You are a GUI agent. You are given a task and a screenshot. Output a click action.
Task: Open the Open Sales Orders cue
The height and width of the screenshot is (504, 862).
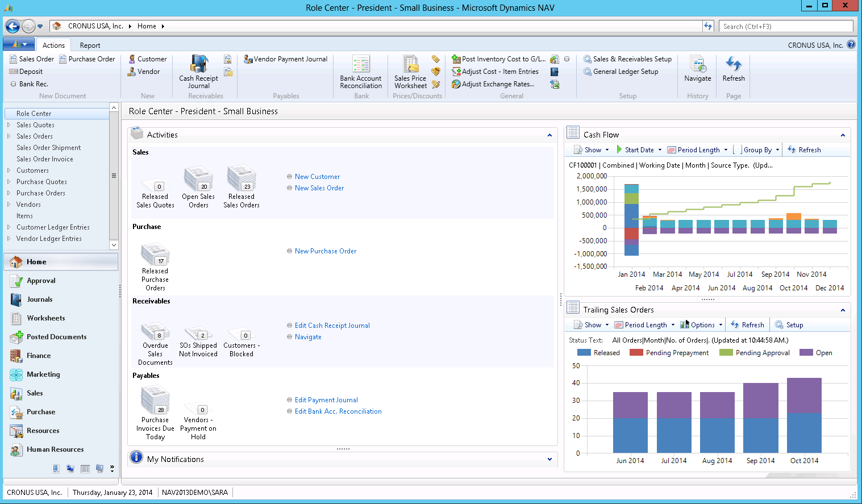tap(198, 188)
